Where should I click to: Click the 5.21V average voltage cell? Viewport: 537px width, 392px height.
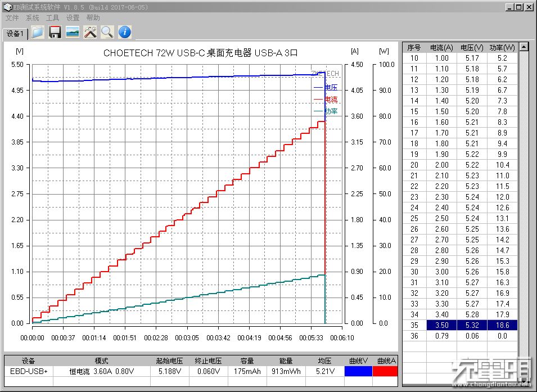[324, 371]
